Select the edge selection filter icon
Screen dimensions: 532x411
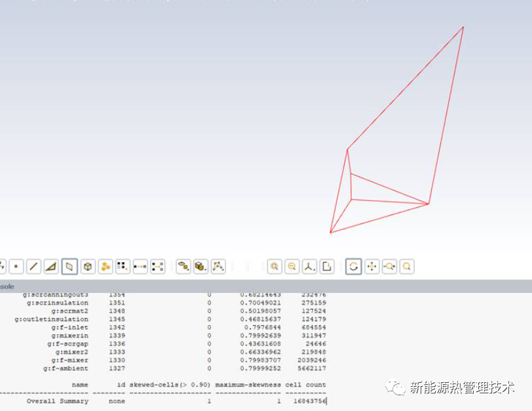[x=34, y=267]
